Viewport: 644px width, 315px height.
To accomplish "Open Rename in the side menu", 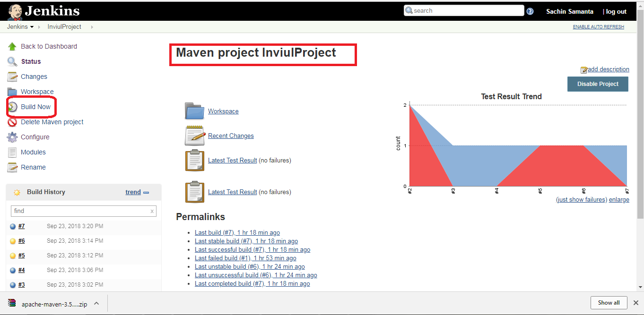I will point(33,167).
